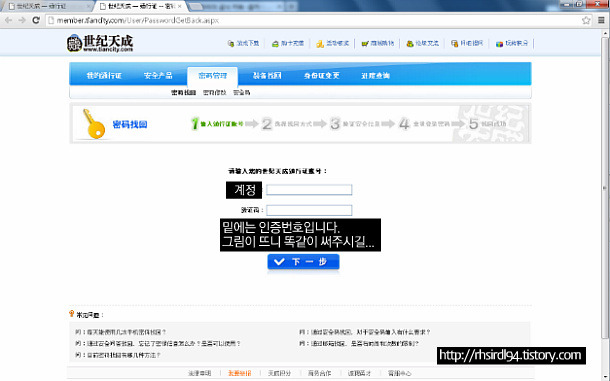This screenshot has width=610, height=381.
Task: Open the 商务合作 footer link
Action: (x=319, y=373)
